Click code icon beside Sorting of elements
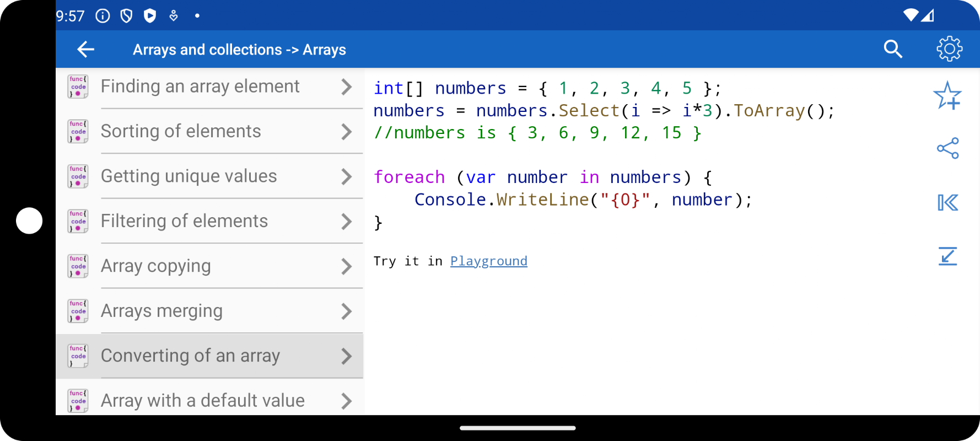980x441 pixels. point(78,131)
